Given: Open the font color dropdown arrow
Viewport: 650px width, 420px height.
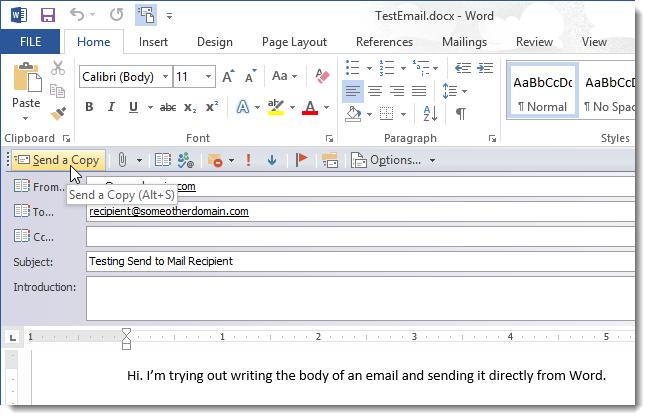Looking at the screenshot, I should pyautogui.click(x=327, y=108).
